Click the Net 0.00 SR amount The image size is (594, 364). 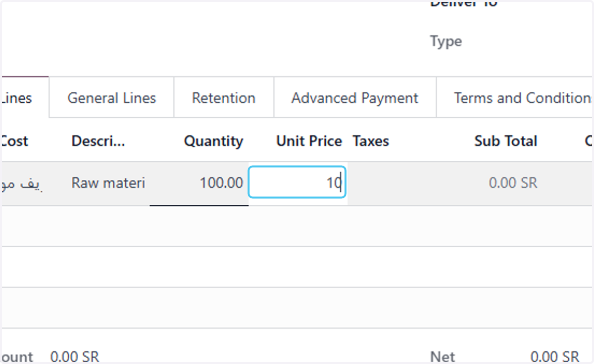tap(554, 357)
